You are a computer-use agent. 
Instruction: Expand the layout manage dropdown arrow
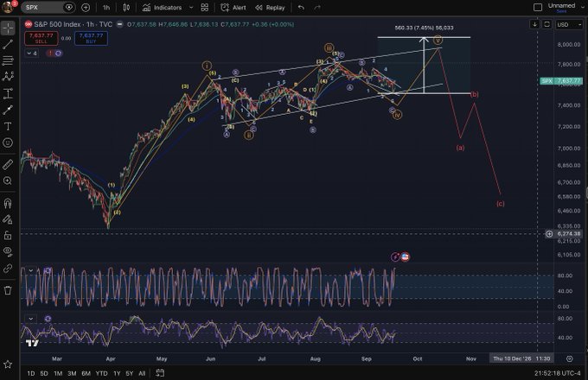pos(583,7)
